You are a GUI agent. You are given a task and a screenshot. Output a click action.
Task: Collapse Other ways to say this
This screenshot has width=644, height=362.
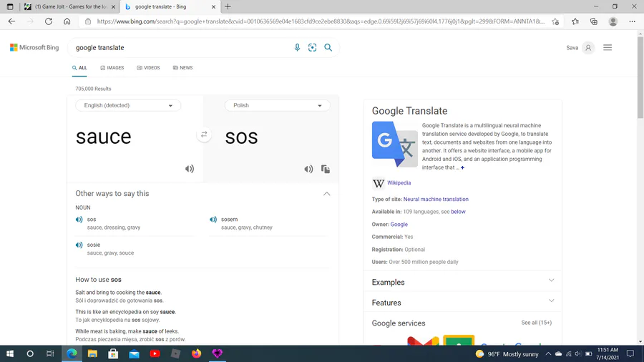click(326, 194)
